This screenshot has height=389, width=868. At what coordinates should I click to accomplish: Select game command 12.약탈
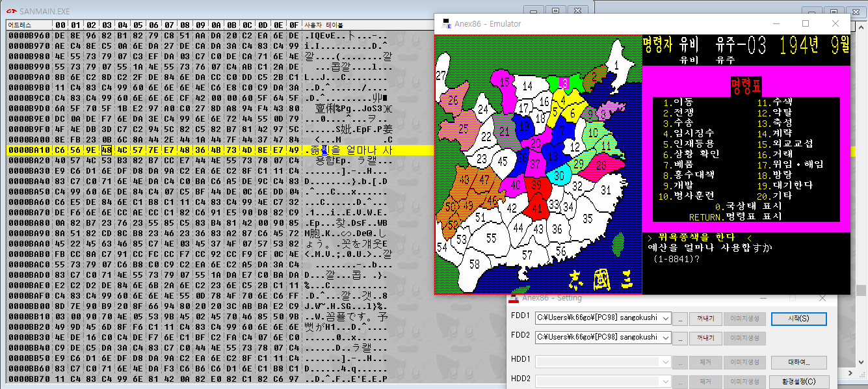coord(774,113)
